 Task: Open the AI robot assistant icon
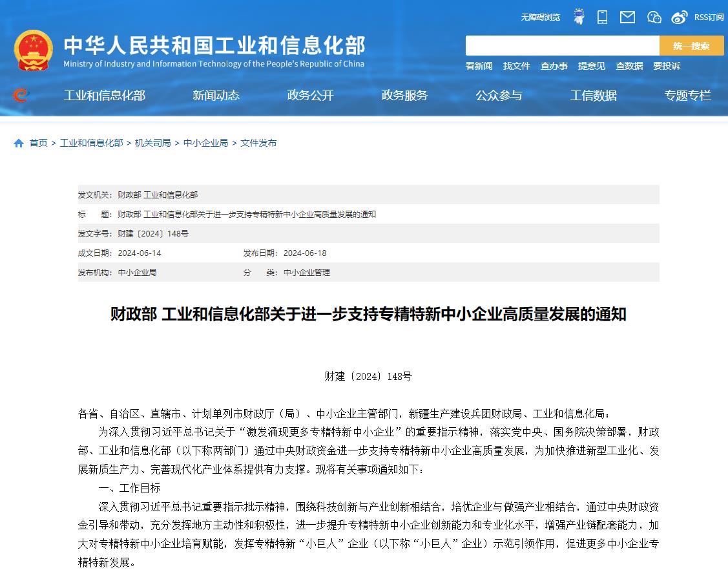pyautogui.click(x=579, y=17)
